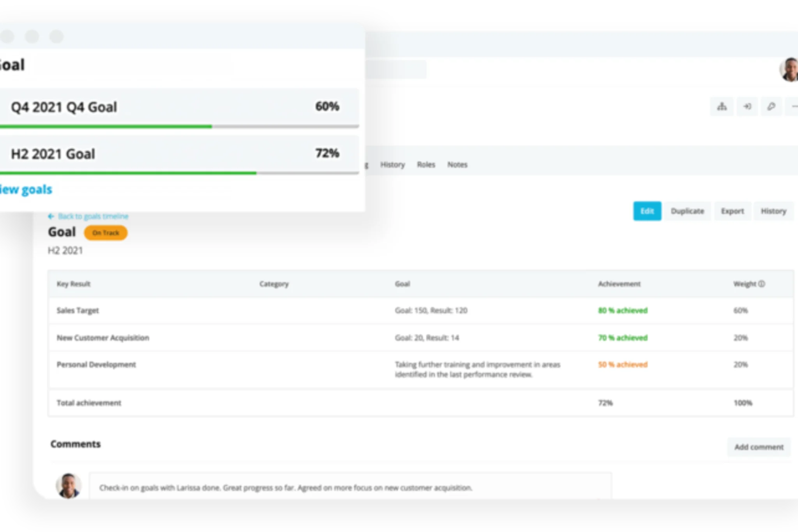Select the pen edit icon near top right

tap(772, 106)
